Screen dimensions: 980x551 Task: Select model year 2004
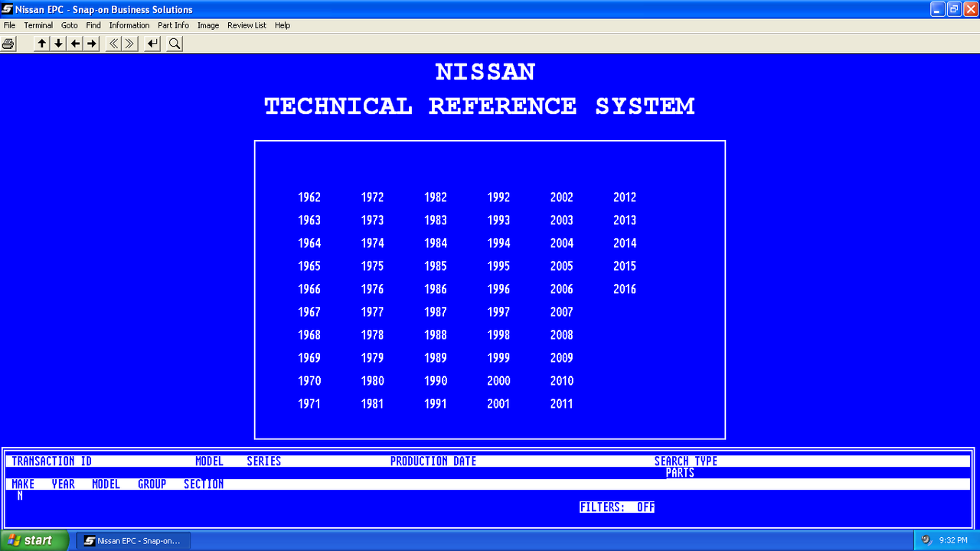coord(561,243)
